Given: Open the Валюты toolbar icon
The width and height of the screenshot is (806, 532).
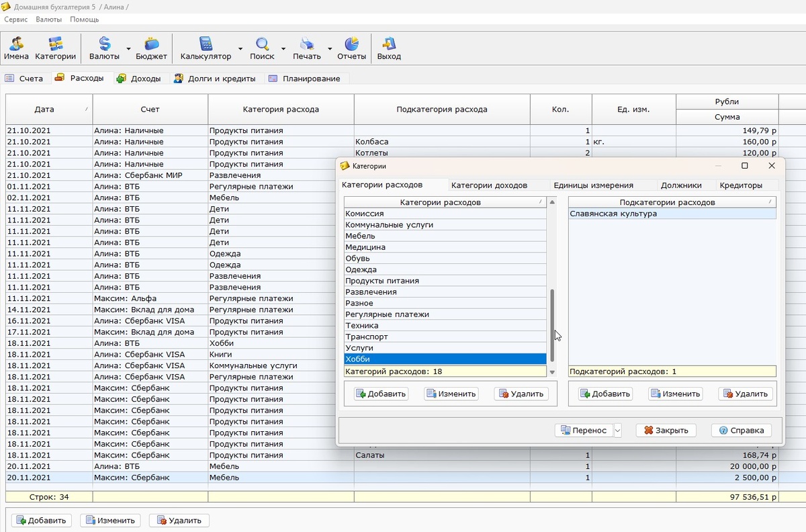Looking at the screenshot, I should click(x=104, y=49).
